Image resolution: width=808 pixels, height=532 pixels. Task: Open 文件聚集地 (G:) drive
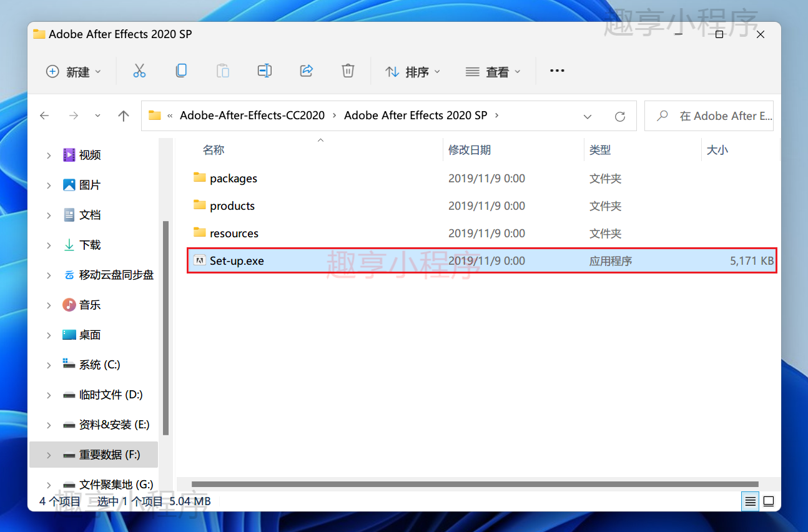[116, 485]
